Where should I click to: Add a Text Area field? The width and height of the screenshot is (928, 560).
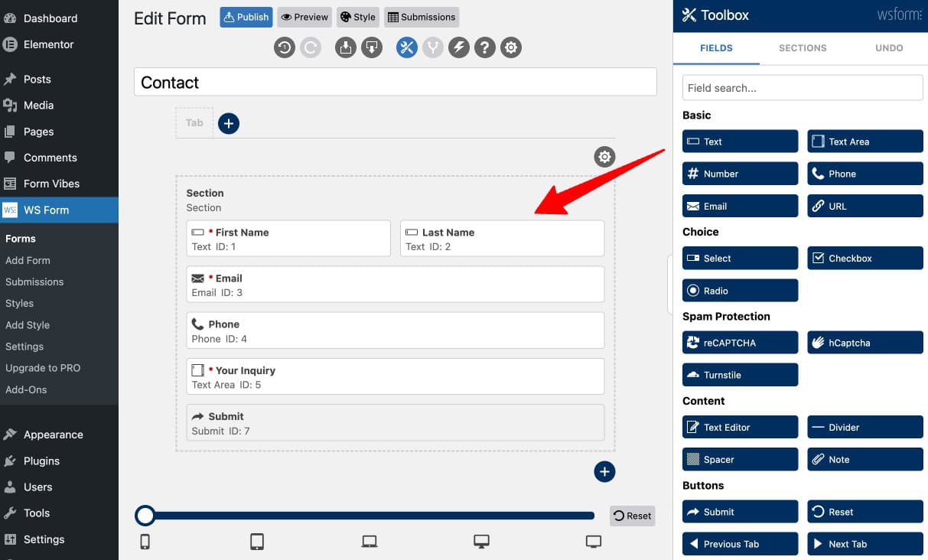[x=865, y=142]
